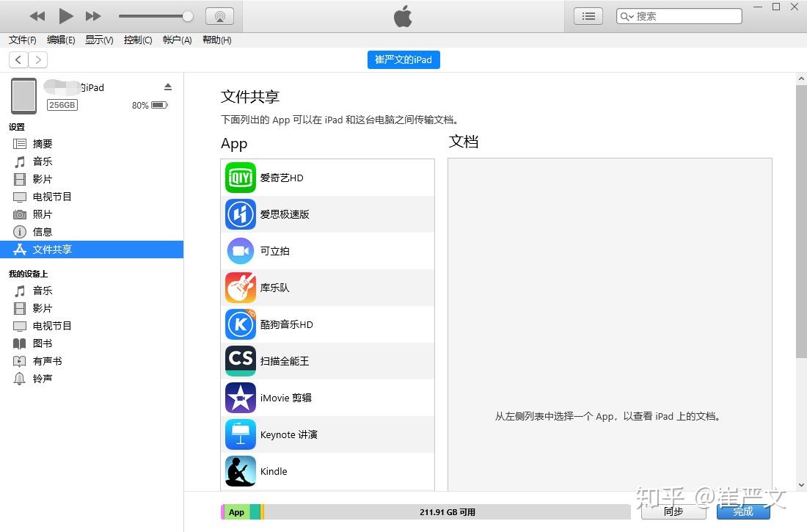Select the 酷狗音乐HD text label

[x=287, y=324]
